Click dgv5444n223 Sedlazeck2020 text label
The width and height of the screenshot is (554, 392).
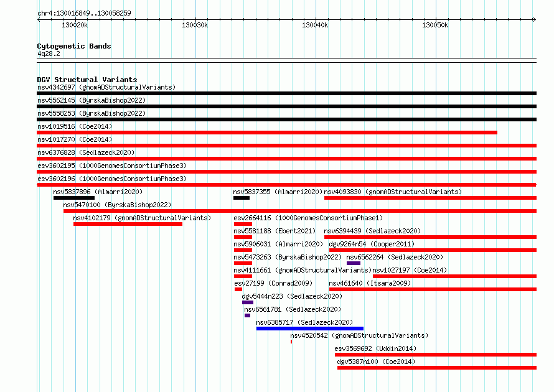click(292, 296)
